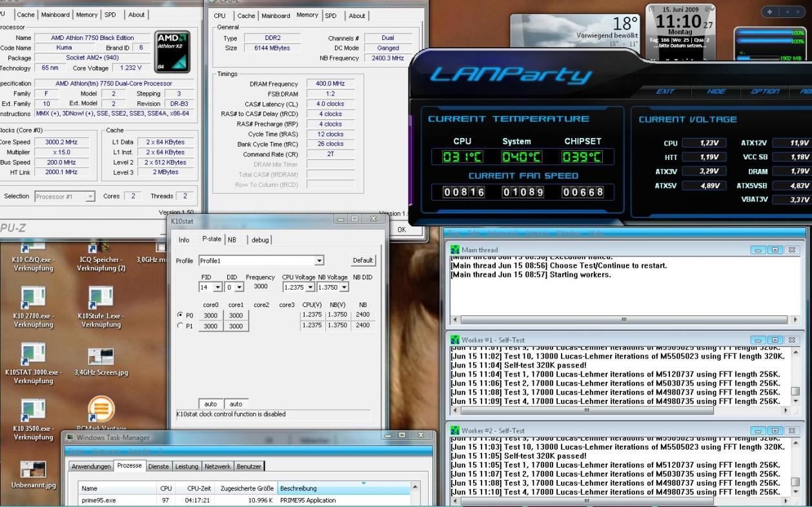
Task: Click the Worker #1 vertical scrollbar
Action: (x=795, y=376)
